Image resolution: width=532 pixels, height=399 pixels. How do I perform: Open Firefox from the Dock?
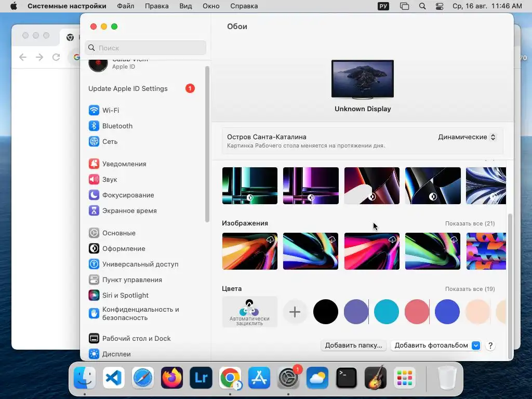click(171, 378)
